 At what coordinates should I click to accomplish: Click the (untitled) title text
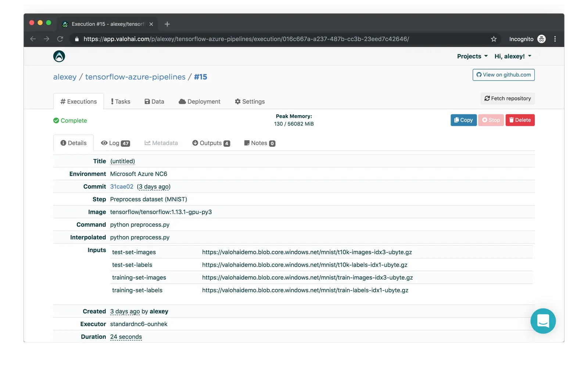point(123,161)
